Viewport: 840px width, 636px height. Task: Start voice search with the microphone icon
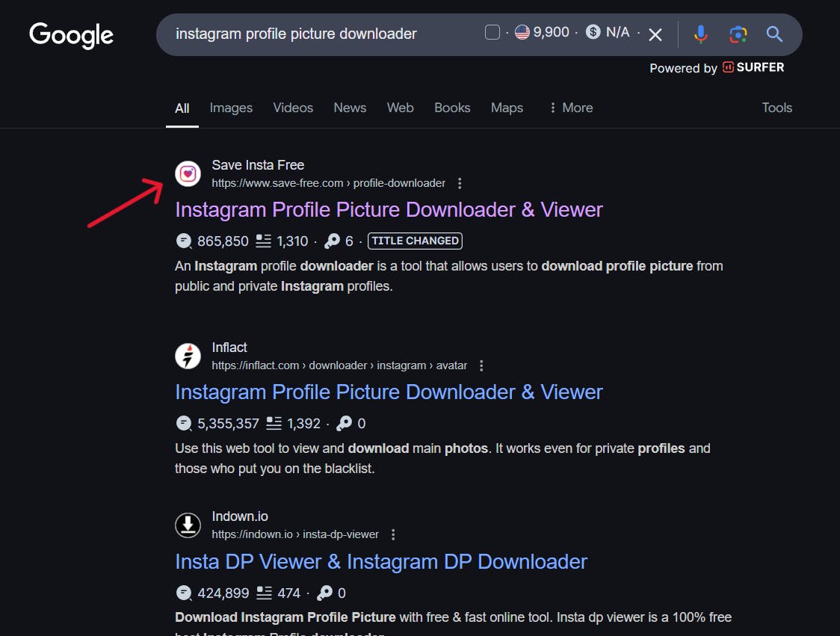pyautogui.click(x=700, y=34)
